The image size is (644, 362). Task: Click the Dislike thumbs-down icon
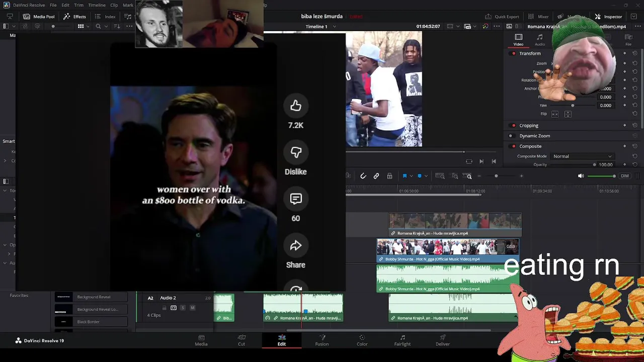click(296, 152)
